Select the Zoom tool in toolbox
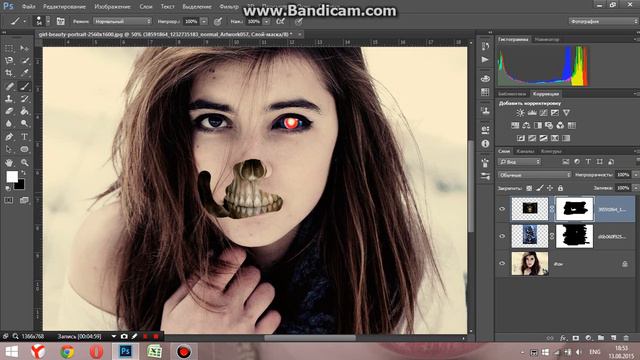Screen dimensions: 640x360 24,162
